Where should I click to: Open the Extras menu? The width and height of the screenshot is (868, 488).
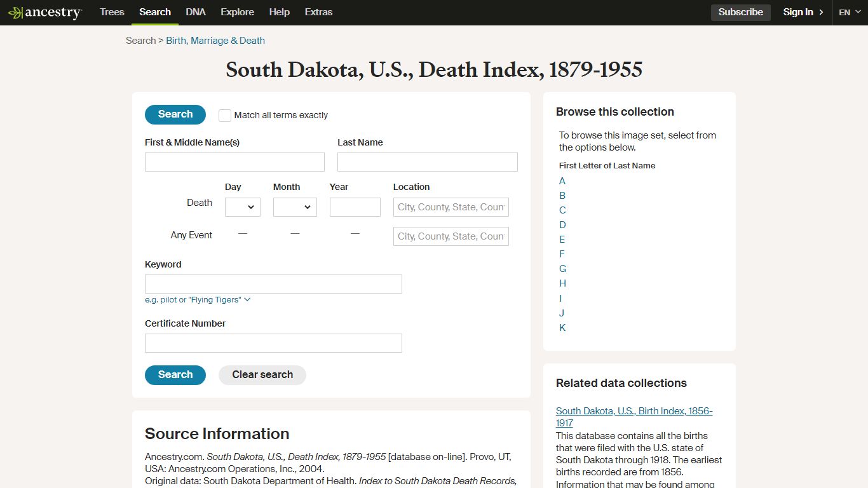[318, 12]
